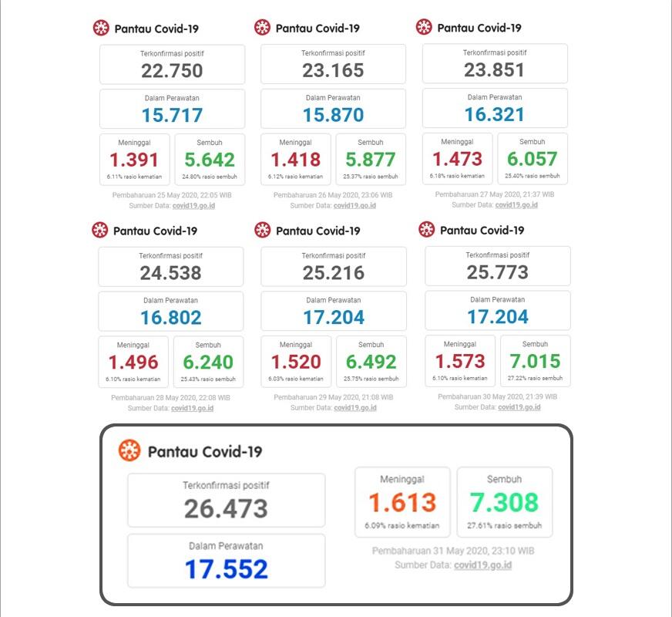
Task: Open covid19.go.id link under the 27 May update
Action: (516, 205)
